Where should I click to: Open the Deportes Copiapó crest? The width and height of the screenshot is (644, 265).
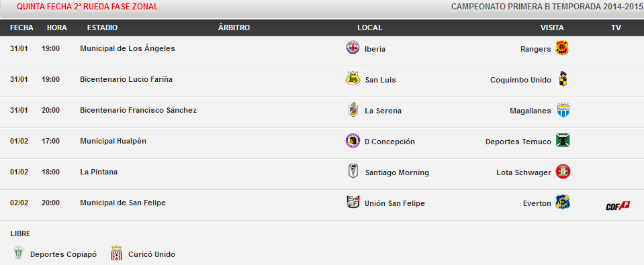coord(18,253)
